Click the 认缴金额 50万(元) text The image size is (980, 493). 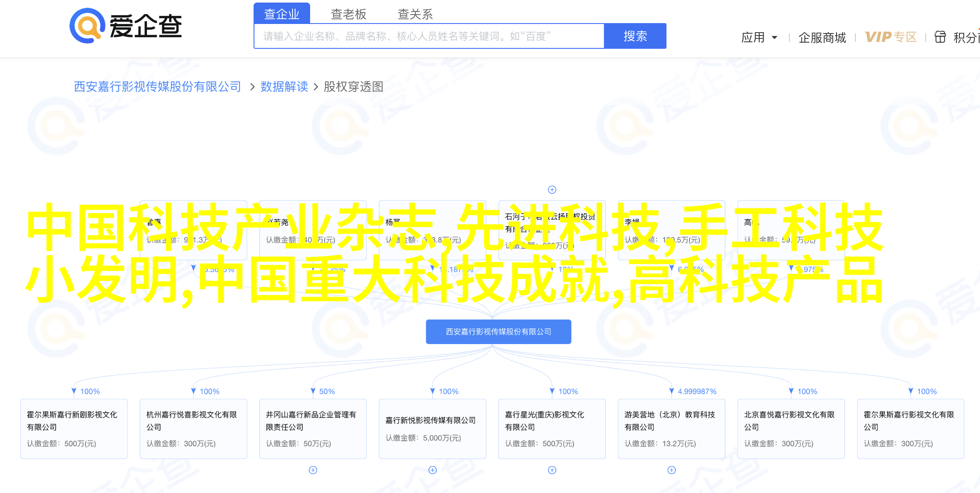coord(299,444)
